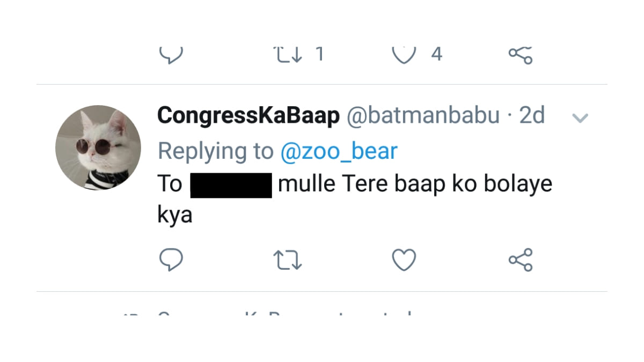This screenshot has width=644, height=362.
Task: Click the blacked-out redacted word in the tweet
Action: click(x=231, y=184)
